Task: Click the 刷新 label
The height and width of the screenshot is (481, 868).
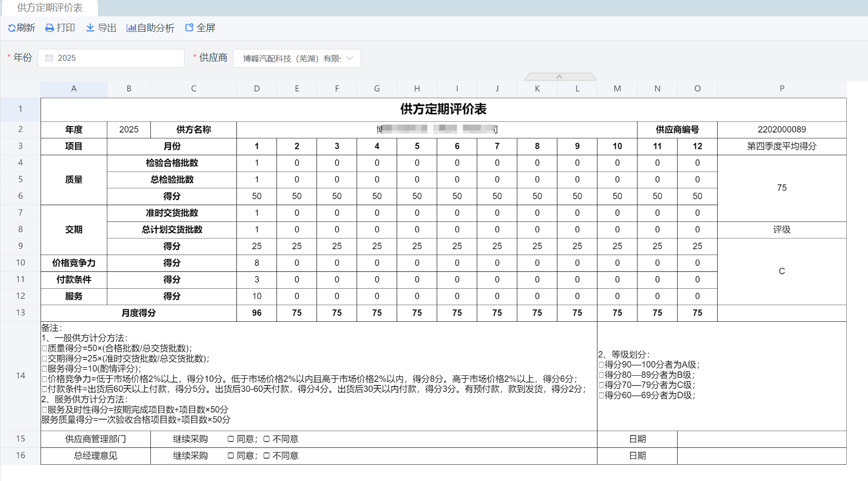Action: pos(26,28)
